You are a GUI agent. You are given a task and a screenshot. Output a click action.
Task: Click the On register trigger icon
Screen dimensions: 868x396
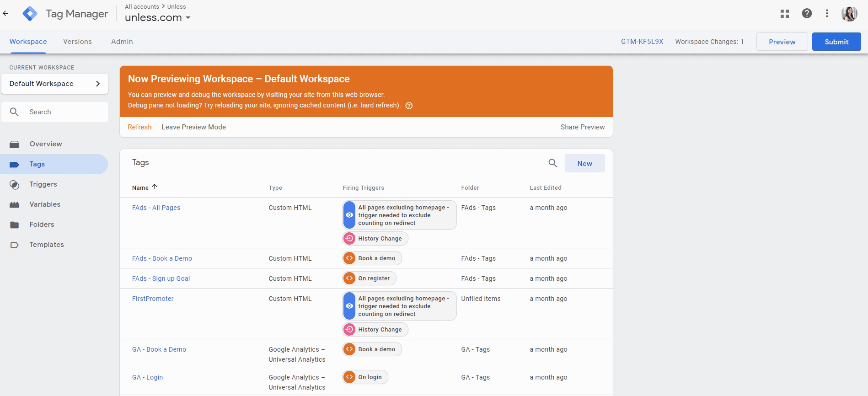click(349, 278)
